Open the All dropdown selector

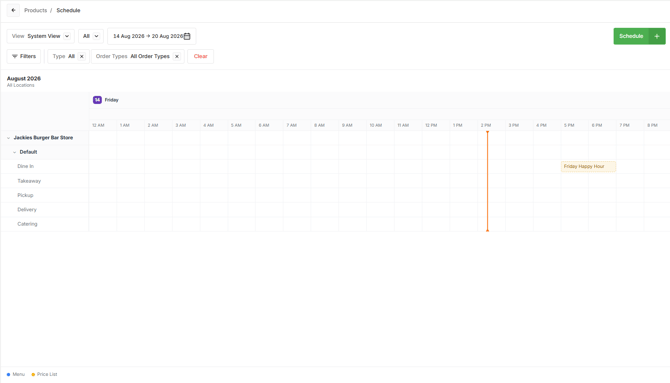pos(91,36)
